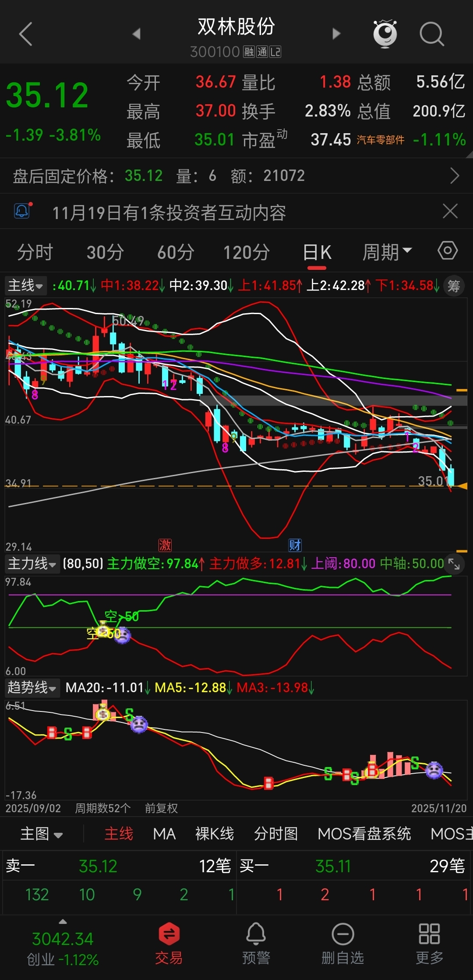Open the 周期 period dropdown
Screen dimensions: 473x980
tap(387, 252)
